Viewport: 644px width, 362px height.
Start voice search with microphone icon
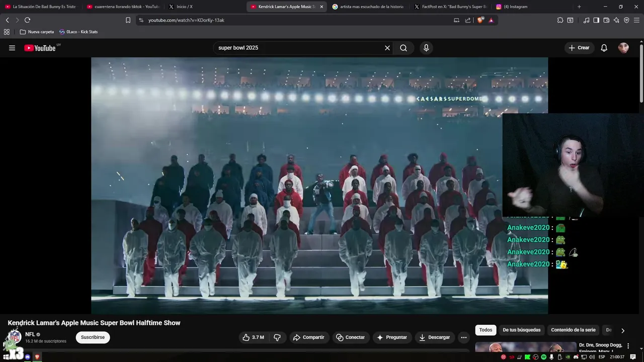(x=426, y=48)
